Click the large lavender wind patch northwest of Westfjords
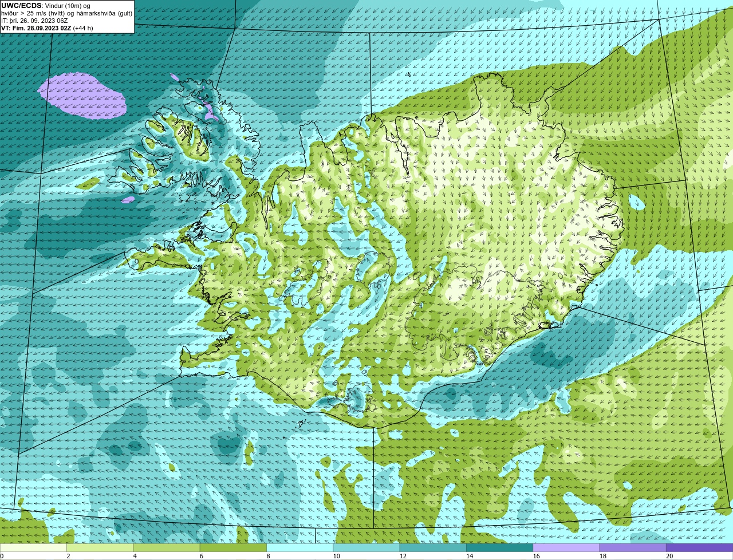The height and width of the screenshot is (560, 733). coord(82,95)
